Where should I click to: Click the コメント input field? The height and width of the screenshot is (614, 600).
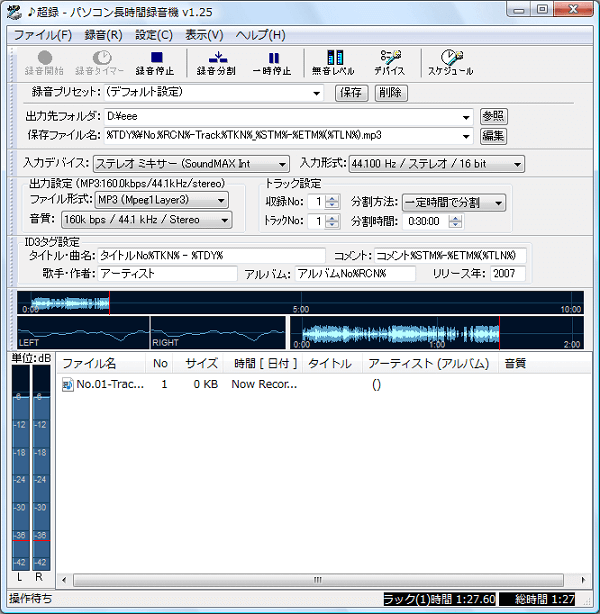[x=450, y=256]
